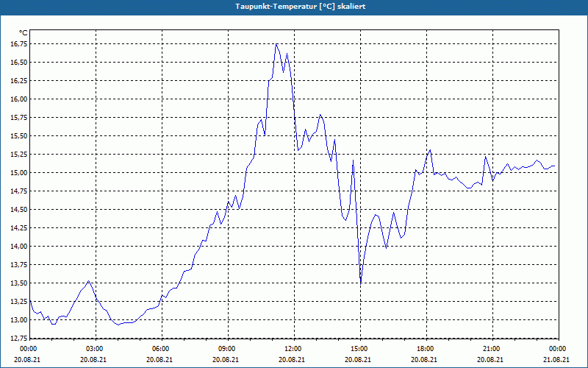588x368 pixels.
Task: Select the '20.08.21' date beneath 18:00
Action: click(424, 359)
